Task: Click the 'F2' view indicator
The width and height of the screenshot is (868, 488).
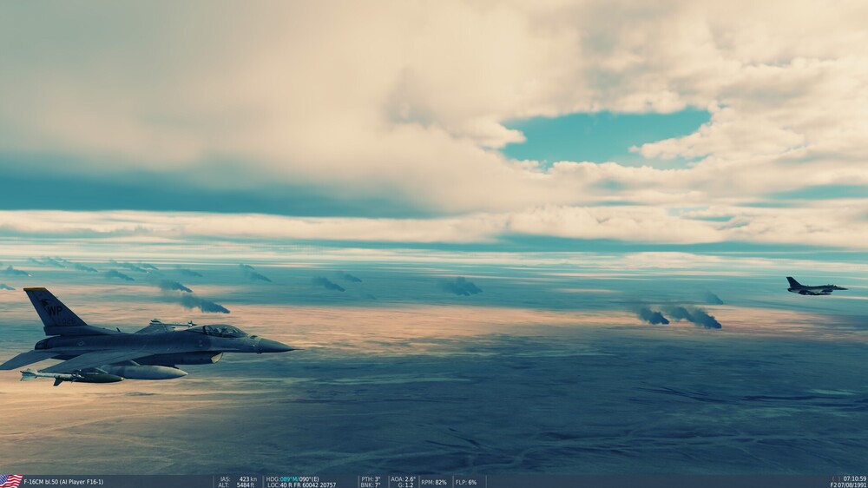Action: click(x=833, y=485)
